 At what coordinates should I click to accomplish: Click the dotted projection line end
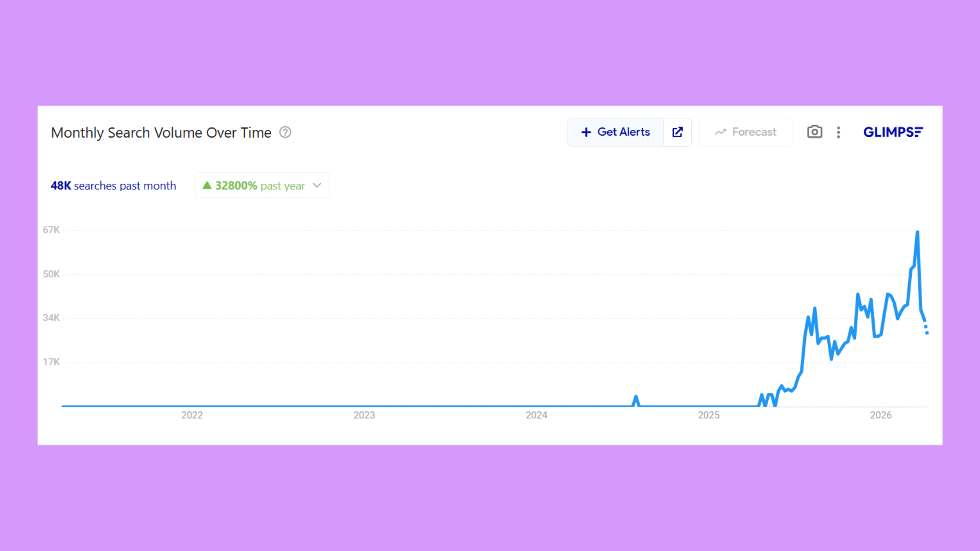pyautogui.click(x=927, y=332)
